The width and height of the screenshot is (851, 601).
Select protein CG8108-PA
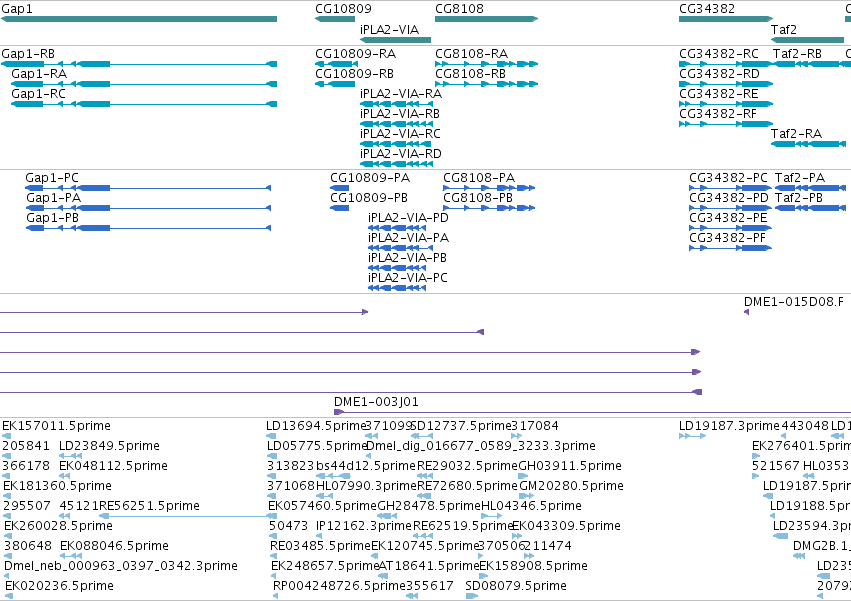489,188
